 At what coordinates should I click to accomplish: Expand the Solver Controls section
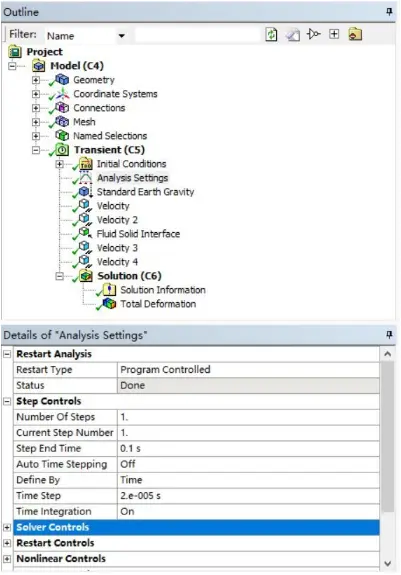(x=7, y=527)
